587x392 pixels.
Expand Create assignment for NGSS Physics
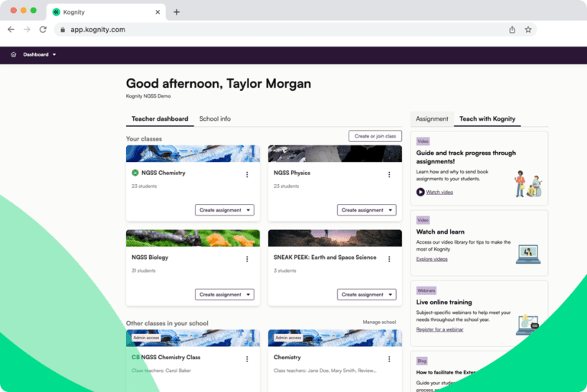coord(366,210)
